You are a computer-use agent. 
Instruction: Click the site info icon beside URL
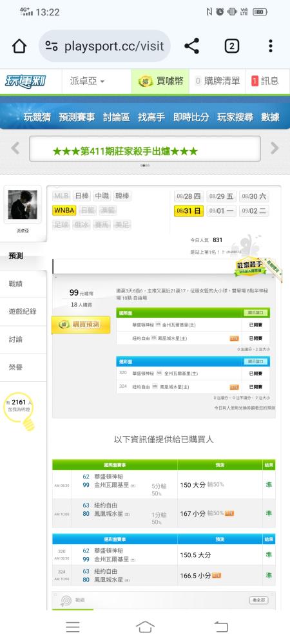coord(52,46)
